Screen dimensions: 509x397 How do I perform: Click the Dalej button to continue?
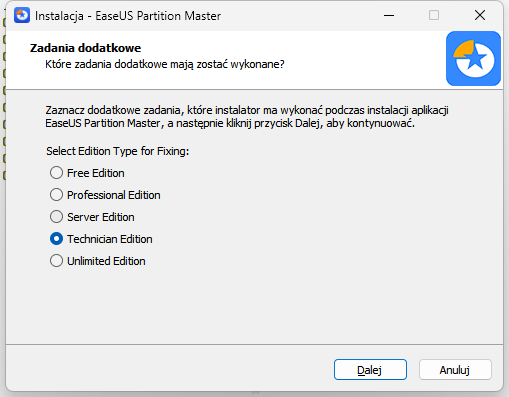coord(370,370)
